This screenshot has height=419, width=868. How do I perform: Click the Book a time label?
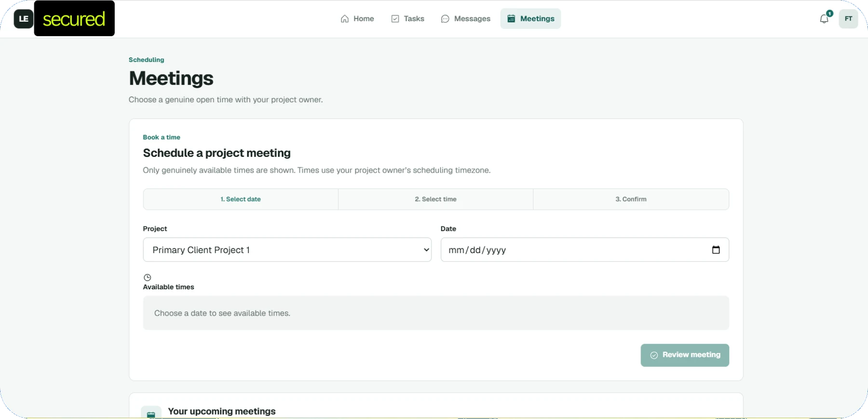[162, 137]
